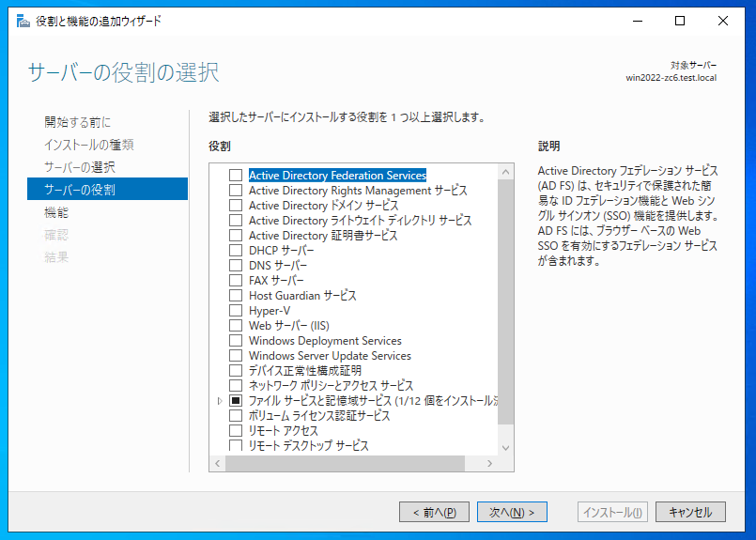Select リモート デスクトップ サービス label
The image size is (756, 540).
click(x=308, y=445)
